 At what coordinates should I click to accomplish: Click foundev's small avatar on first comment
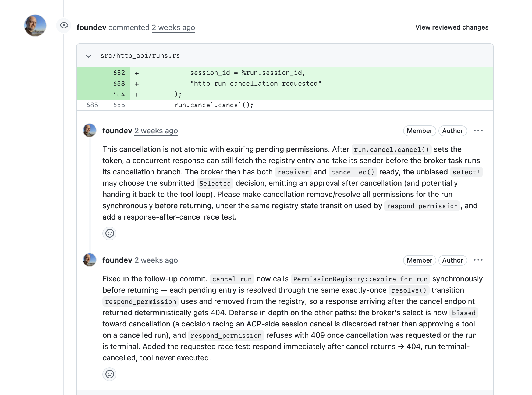point(90,131)
